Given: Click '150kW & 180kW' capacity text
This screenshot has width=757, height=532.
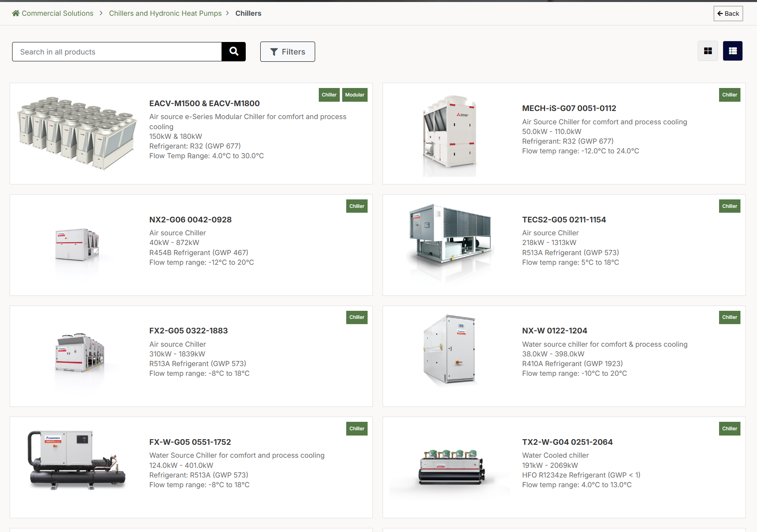Looking at the screenshot, I should [176, 136].
